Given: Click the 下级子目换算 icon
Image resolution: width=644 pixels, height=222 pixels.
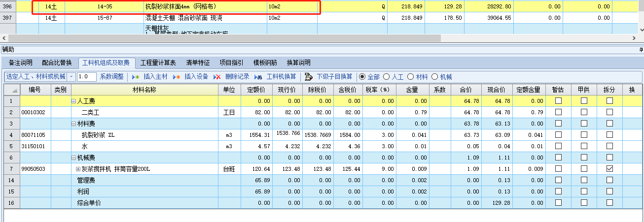Looking at the screenshot, I should click(309, 77).
